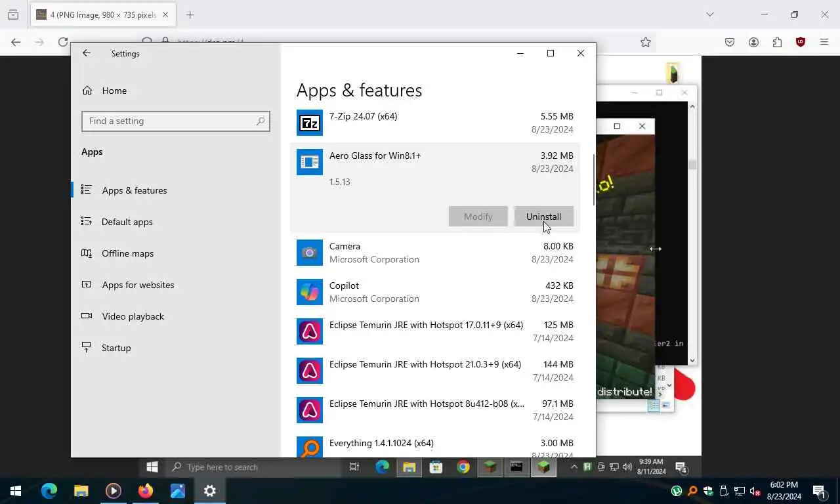This screenshot has height=504, width=840.
Task: Uninstall Aero Glass for Win8.1+
Action: pos(544,217)
